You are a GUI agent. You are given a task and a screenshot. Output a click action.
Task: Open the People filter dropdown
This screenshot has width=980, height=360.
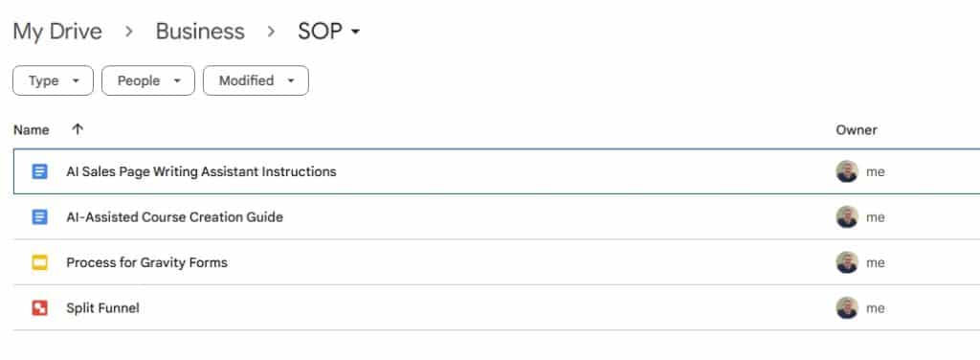click(x=148, y=80)
